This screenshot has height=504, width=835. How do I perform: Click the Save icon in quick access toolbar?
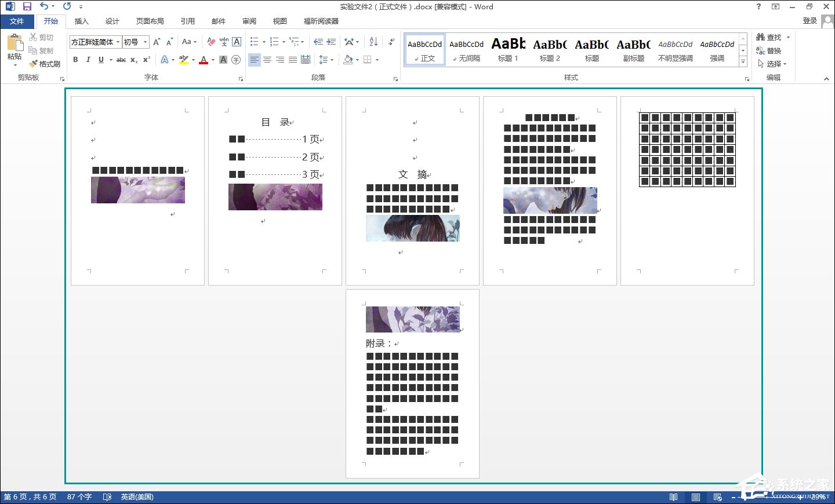point(27,6)
